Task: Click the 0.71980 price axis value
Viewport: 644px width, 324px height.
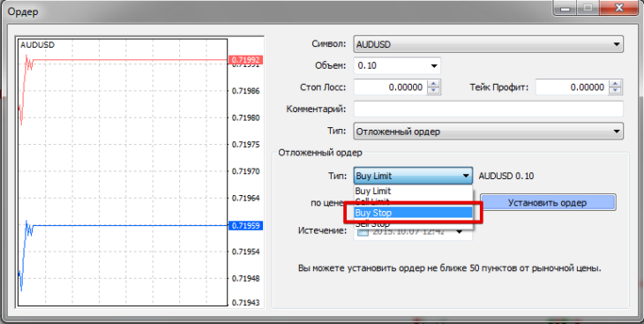Action: pyautogui.click(x=246, y=117)
